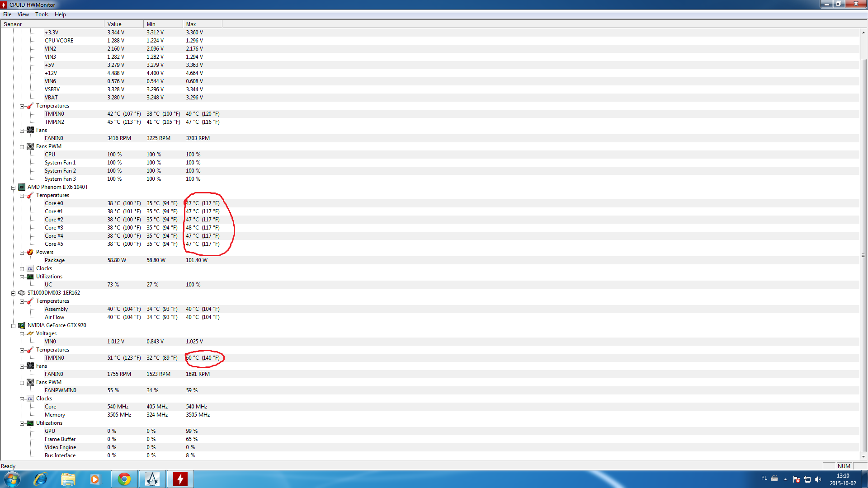Viewport: 868px width, 488px height.
Task: Collapse the ST1000DM003-1ER162 drive node
Action: click(13, 293)
